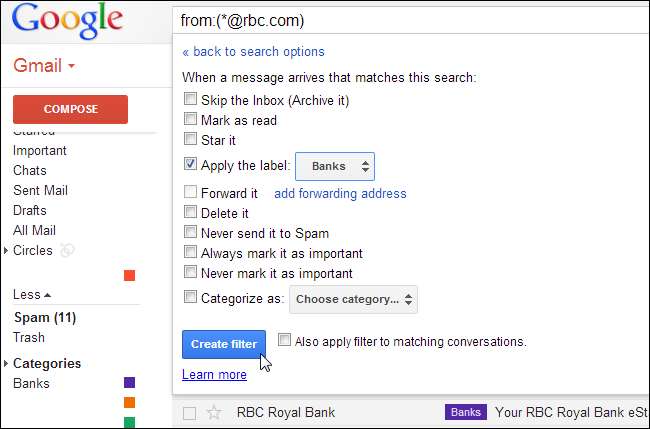The width and height of the screenshot is (650, 429).
Task: Click the Google logo
Action: click(67, 21)
